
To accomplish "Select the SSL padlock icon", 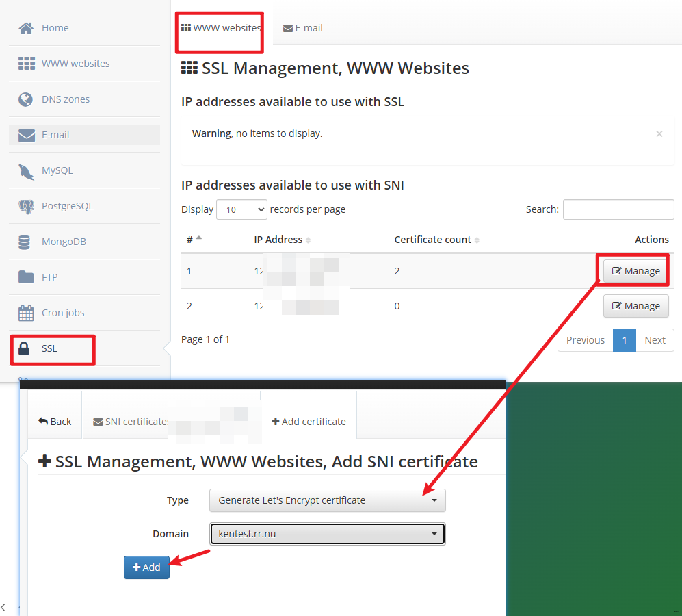I will click(25, 348).
